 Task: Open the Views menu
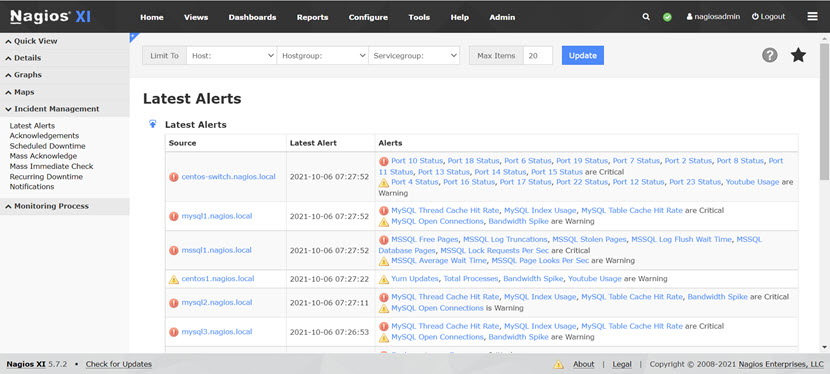pyautogui.click(x=196, y=17)
